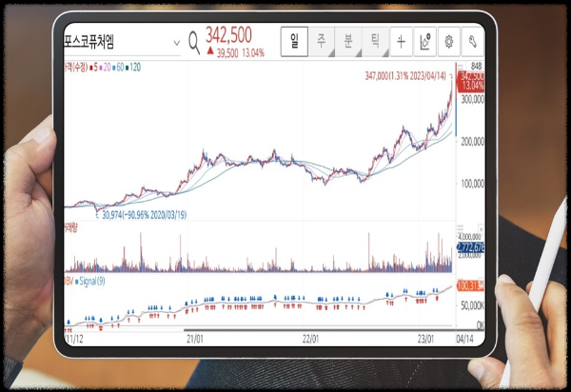
Task: Expand the 포스코퓨처엠 stock selector chevron
Action: [x=177, y=43]
